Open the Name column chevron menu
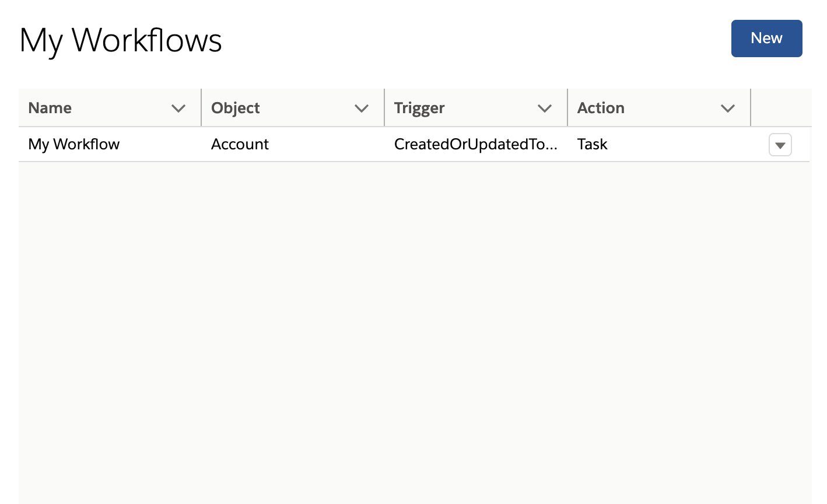The image size is (827, 504). [x=178, y=108]
